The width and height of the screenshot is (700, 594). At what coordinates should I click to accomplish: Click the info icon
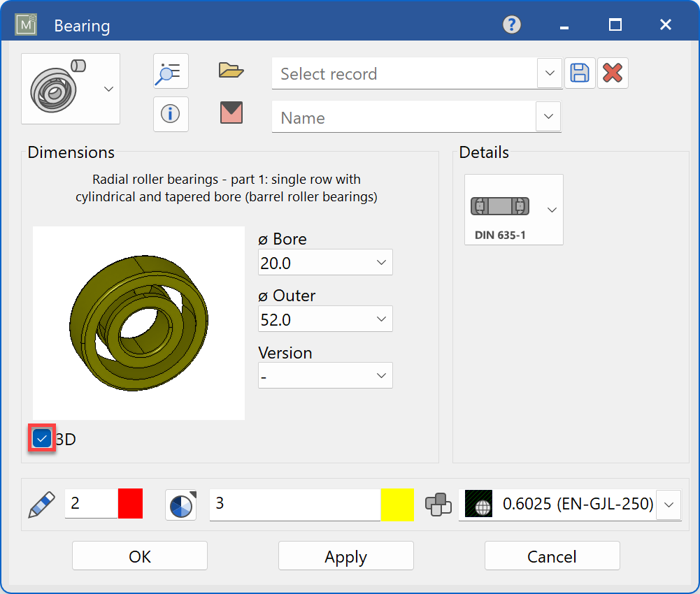click(x=171, y=114)
